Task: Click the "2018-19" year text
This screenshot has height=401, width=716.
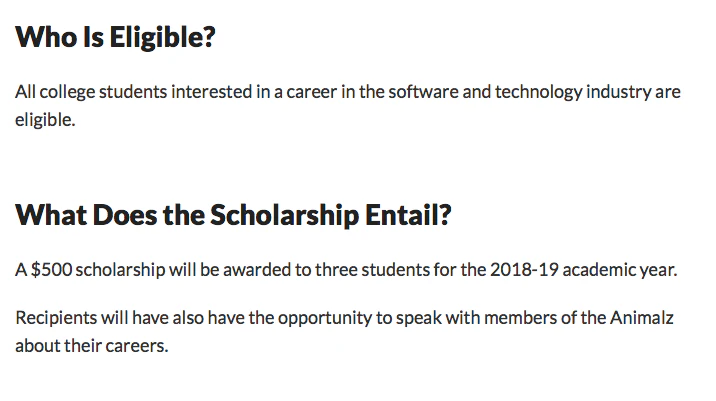Action: [520, 270]
